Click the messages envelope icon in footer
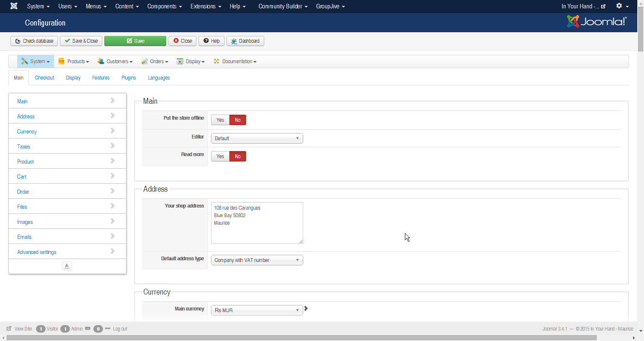The width and height of the screenshot is (644, 341). click(x=88, y=328)
